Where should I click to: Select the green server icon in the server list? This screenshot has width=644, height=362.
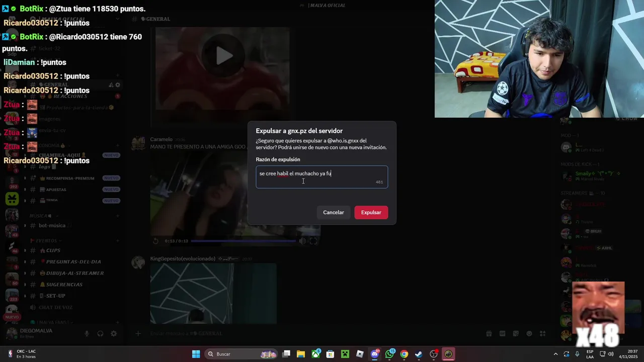[12, 199]
